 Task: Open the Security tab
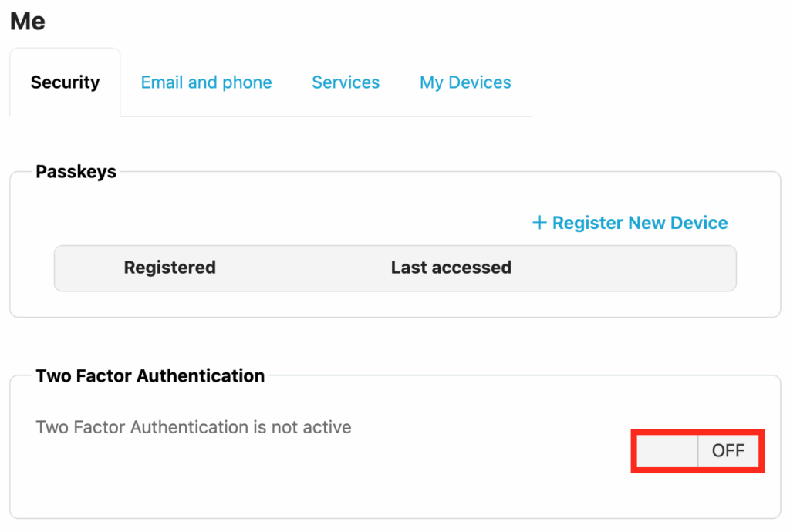pyautogui.click(x=65, y=82)
